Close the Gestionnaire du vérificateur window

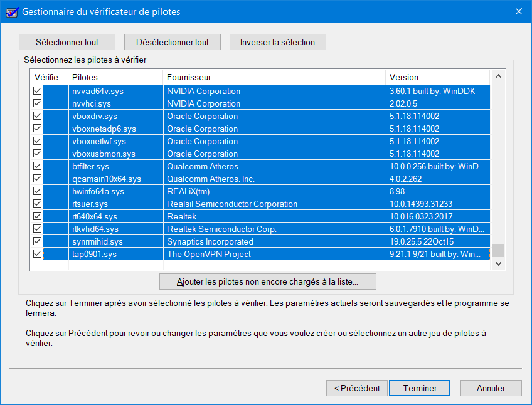tap(518, 11)
